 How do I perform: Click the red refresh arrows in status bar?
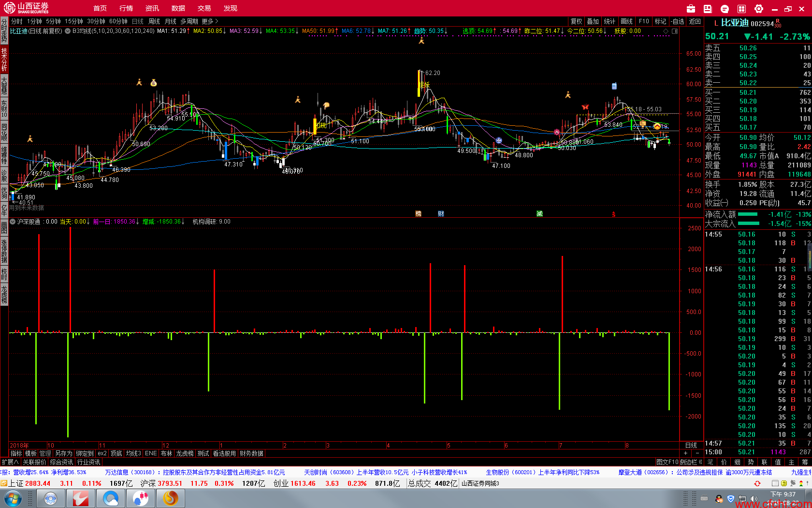(757, 483)
